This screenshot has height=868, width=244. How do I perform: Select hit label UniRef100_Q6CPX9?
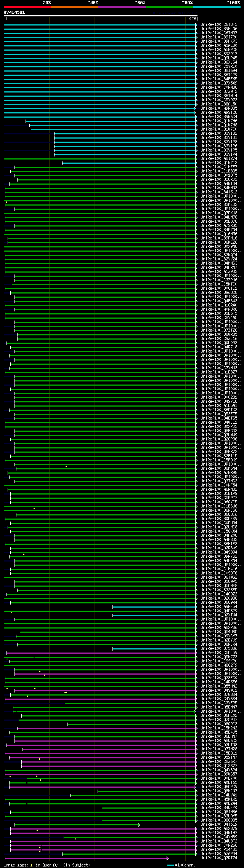tap(219, 787)
